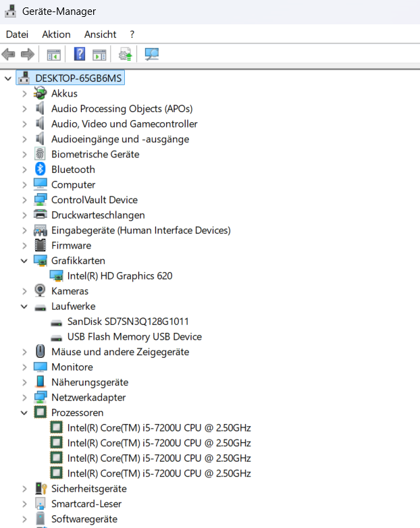Image resolution: width=420 pixels, height=528 pixels.
Task: Expand the Bluetooth category
Action: [x=24, y=169]
